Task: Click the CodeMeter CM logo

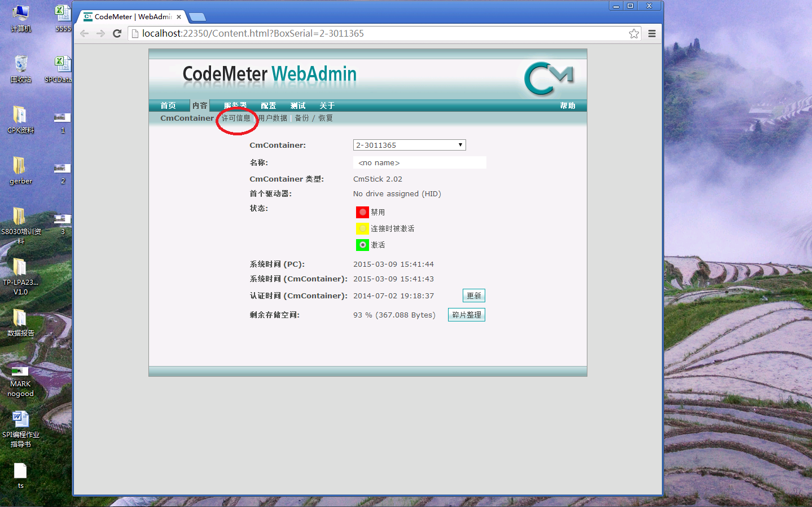Action: 548,78
